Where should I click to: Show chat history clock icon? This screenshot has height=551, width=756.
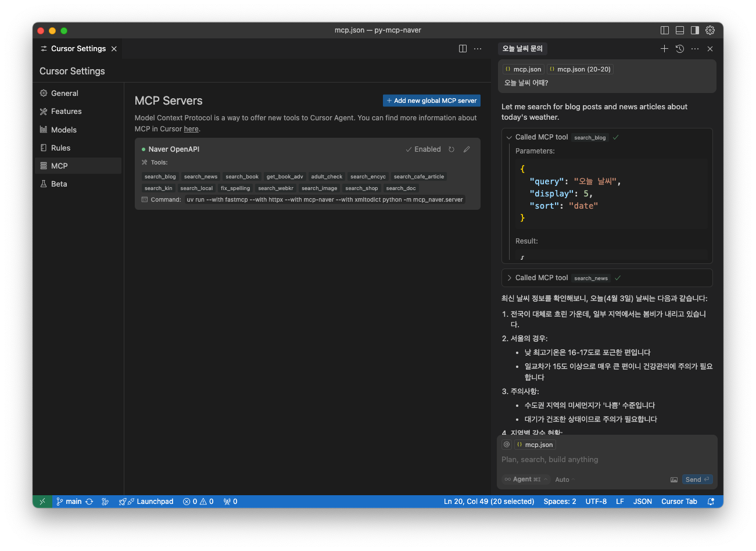(680, 49)
